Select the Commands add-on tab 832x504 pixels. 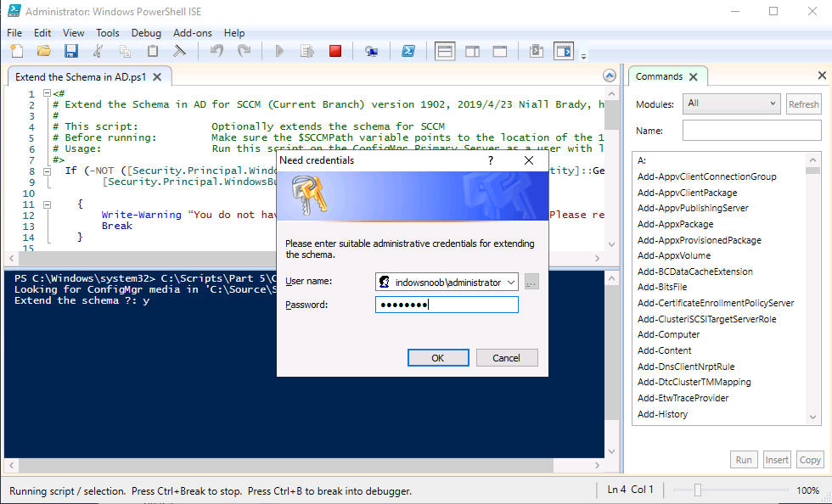click(659, 76)
